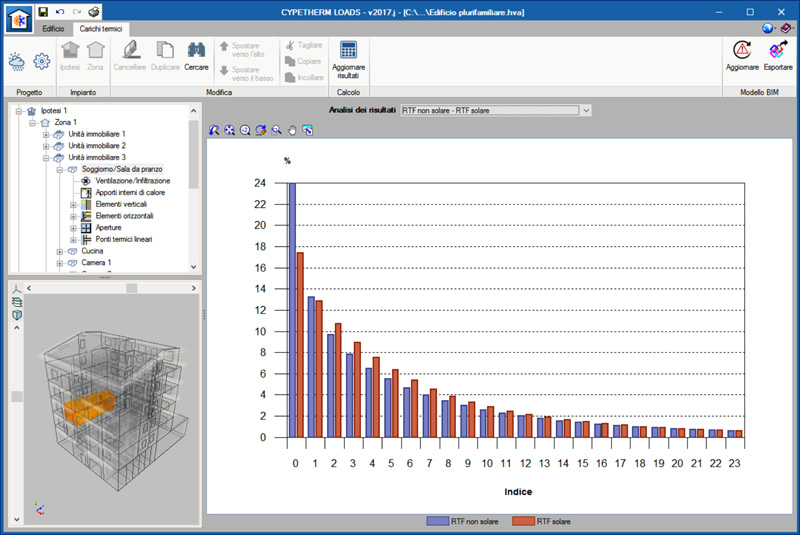
Task: Click layers icon in 3D panel sidebar
Action: [x=17, y=302]
